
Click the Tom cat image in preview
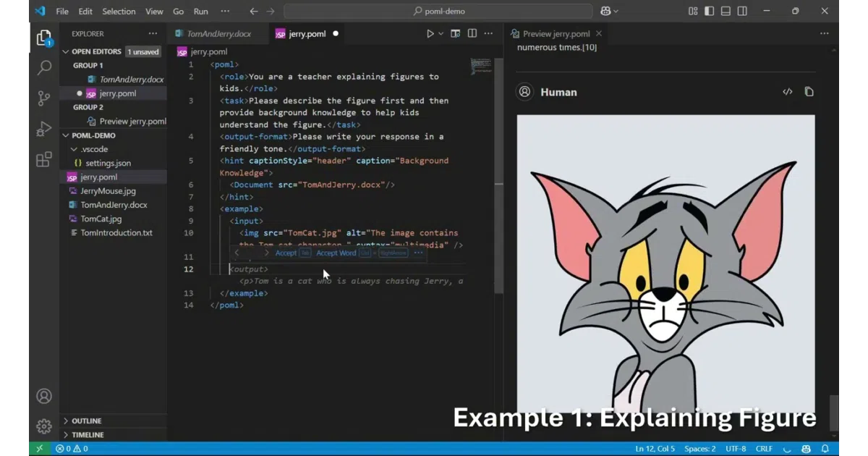coord(665,264)
